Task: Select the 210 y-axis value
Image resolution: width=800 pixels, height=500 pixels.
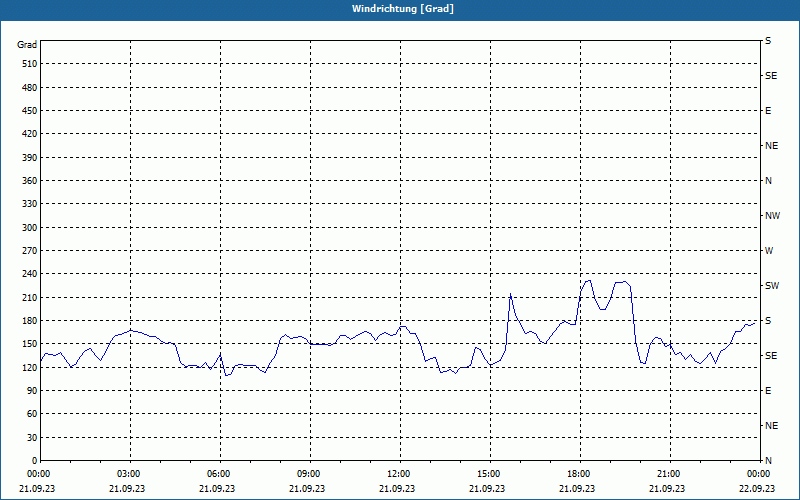Action: tap(30, 297)
